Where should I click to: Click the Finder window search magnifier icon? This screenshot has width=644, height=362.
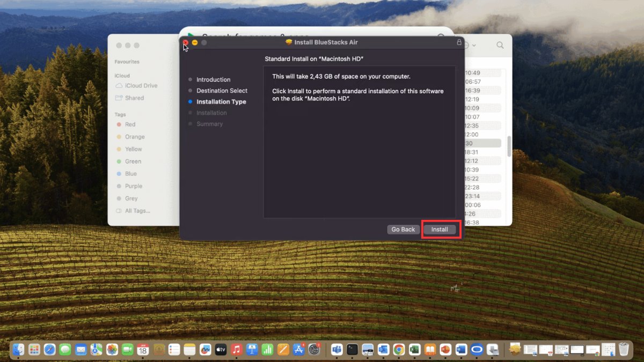[500, 46]
